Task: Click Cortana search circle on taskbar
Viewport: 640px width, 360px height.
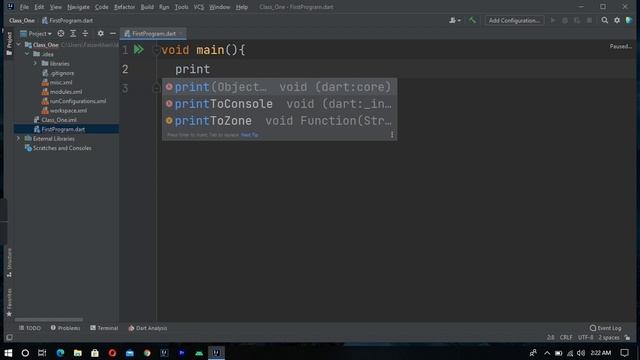Action: 25,353
